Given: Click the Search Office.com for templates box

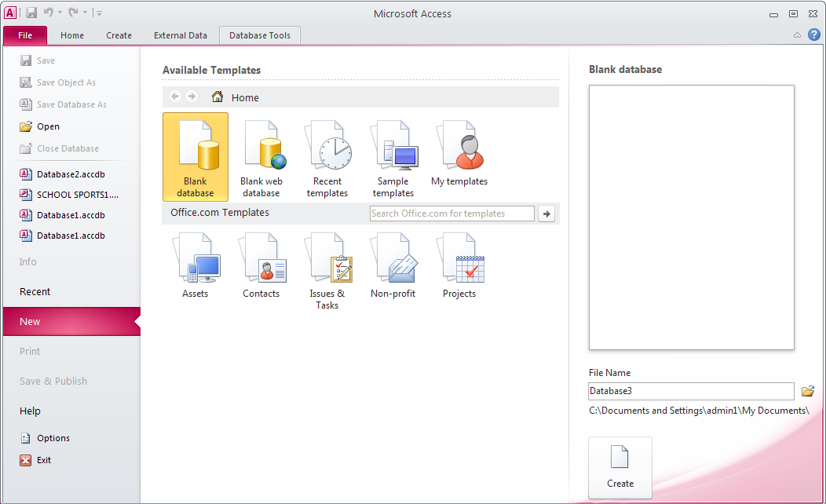Looking at the screenshot, I should (452, 214).
